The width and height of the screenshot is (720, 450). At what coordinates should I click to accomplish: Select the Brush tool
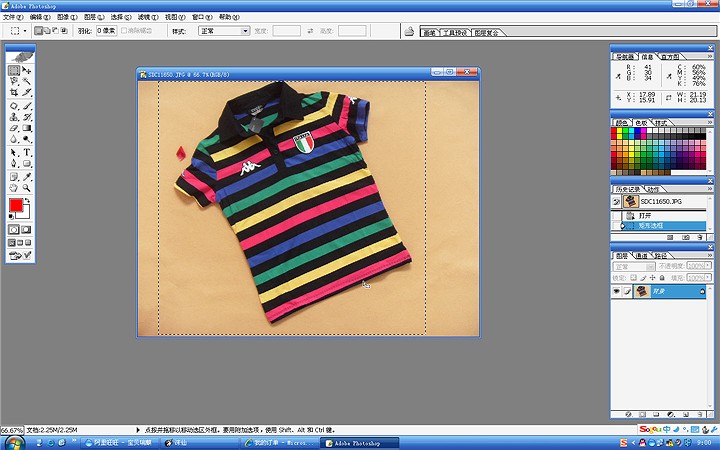coord(27,106)
